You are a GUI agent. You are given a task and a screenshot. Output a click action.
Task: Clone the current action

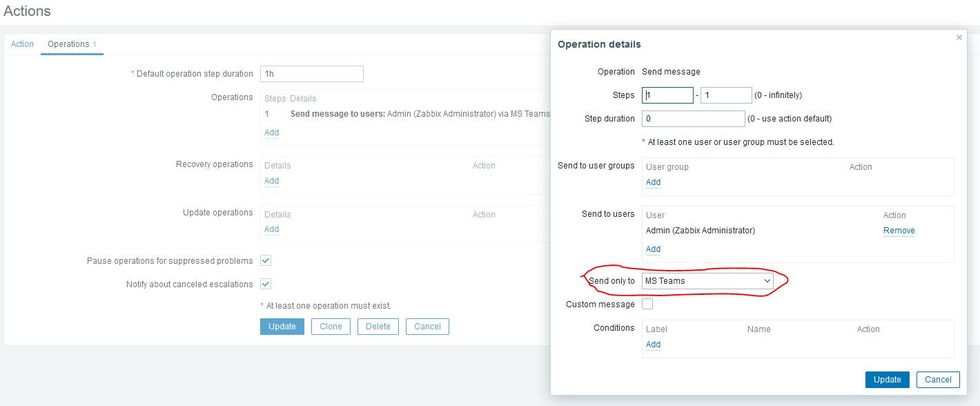(x=331, y=327)
